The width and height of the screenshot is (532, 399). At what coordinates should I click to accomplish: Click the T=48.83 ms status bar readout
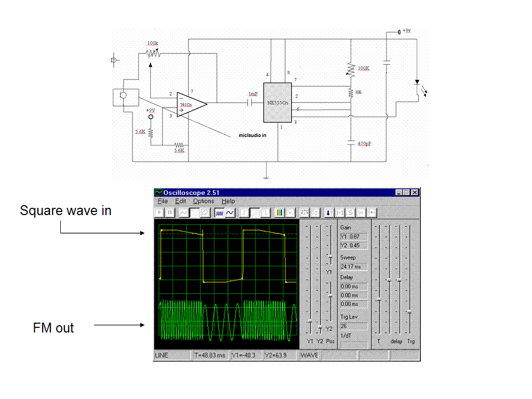pos(210,355)
